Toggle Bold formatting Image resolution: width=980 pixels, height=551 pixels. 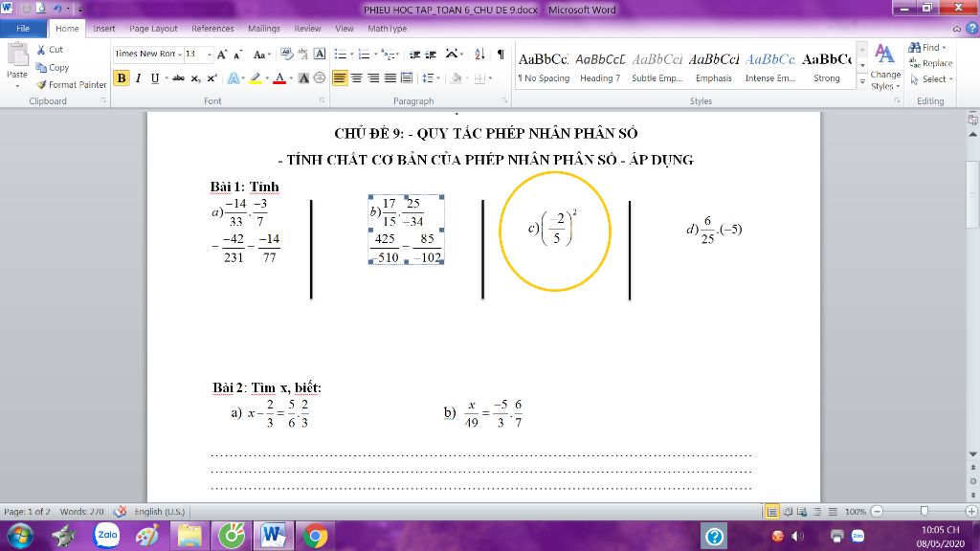click(122, 78)
